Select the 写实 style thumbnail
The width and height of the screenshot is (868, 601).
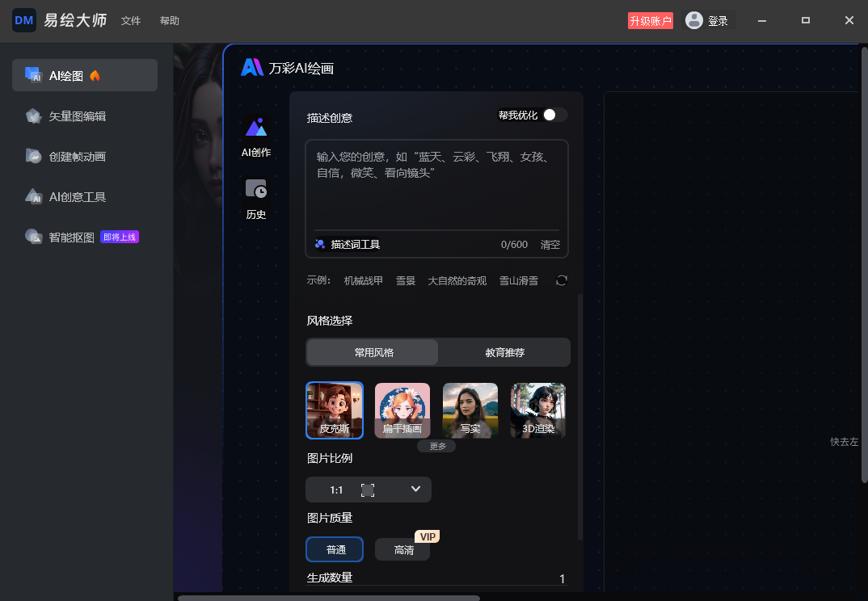[470, 410]
